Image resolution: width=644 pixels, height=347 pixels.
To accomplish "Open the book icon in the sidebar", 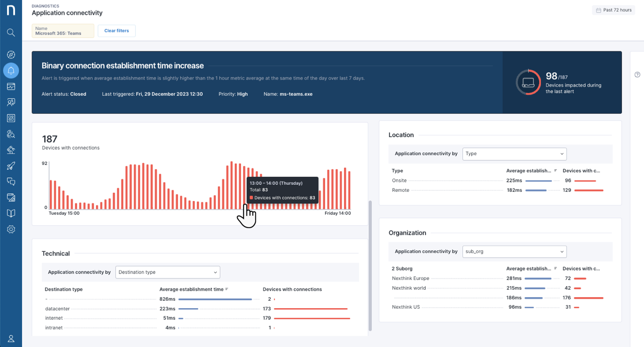I will [x=11, y=213].
